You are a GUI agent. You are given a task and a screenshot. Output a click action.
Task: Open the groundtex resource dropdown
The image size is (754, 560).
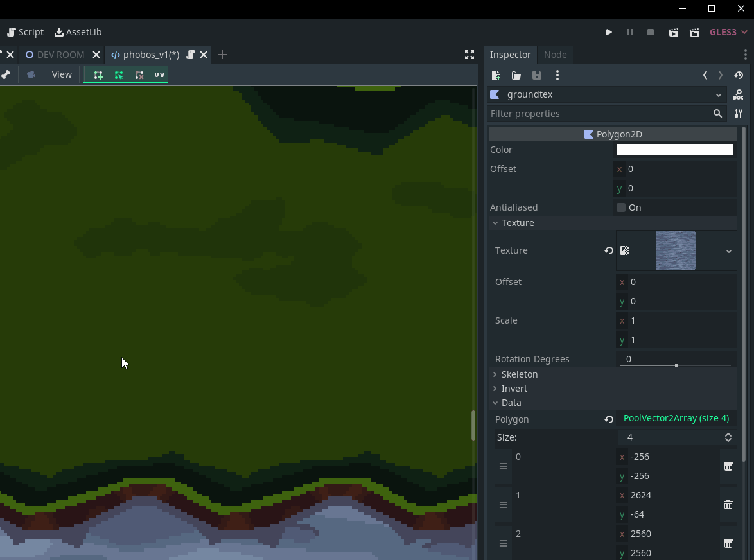(719, 94)
